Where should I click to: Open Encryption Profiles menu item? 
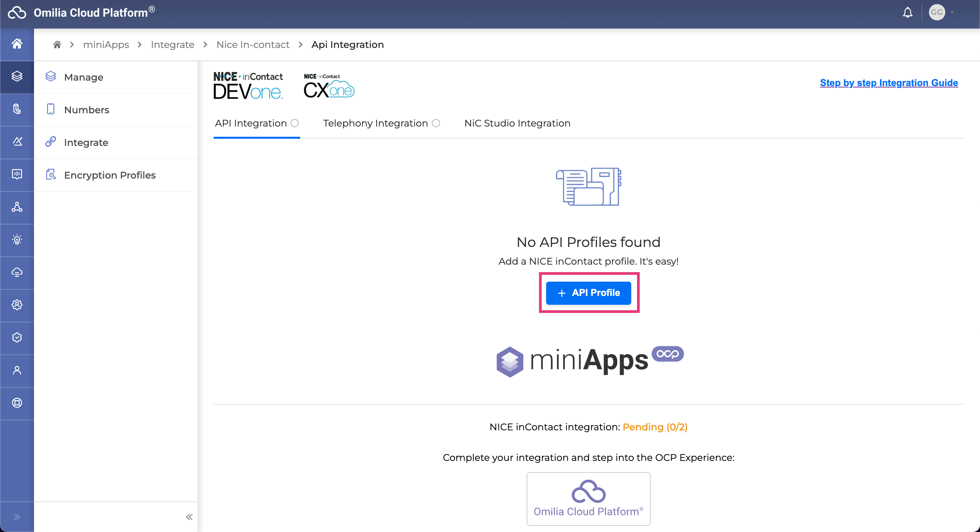110,175
